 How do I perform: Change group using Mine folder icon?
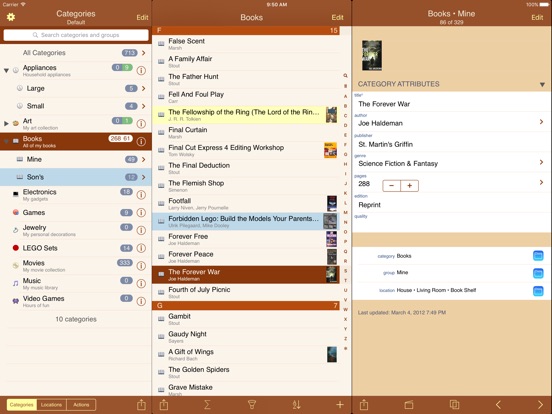(x=538, y=273)
